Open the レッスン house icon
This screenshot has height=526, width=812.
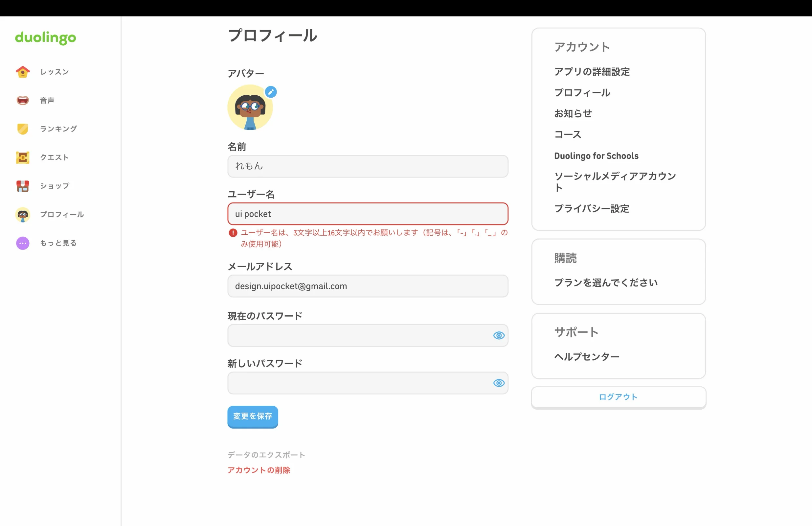[23, 72]
